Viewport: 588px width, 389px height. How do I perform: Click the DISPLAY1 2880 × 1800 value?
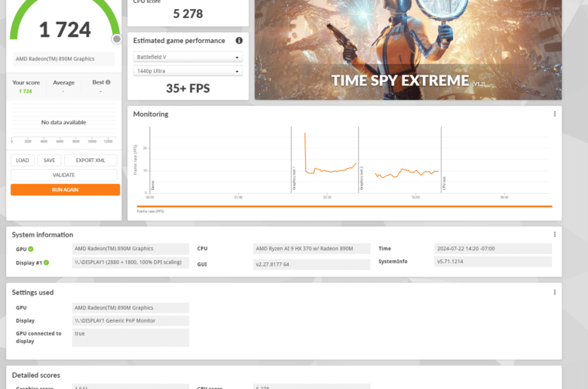click(x=130, y=262)
